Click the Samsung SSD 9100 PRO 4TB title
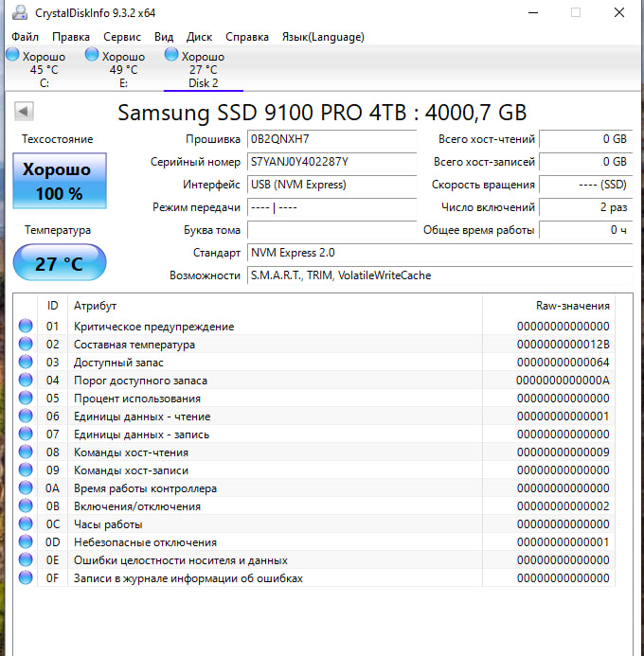The height and width of the screenshot is (656, 644). (322, 112)
